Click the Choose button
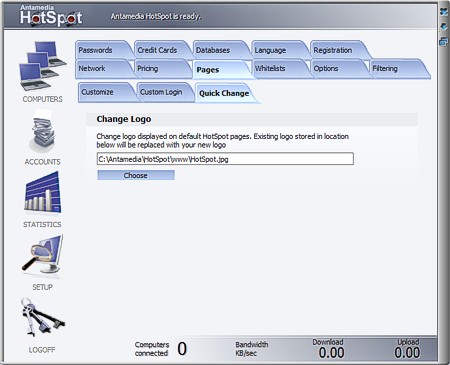450x365 pixels. (136, 175)
